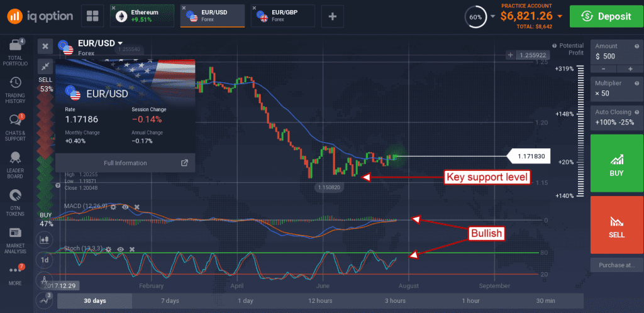Open the Multiplier x50 selector
Screen dimensions: 644x313
click(617, 89)
